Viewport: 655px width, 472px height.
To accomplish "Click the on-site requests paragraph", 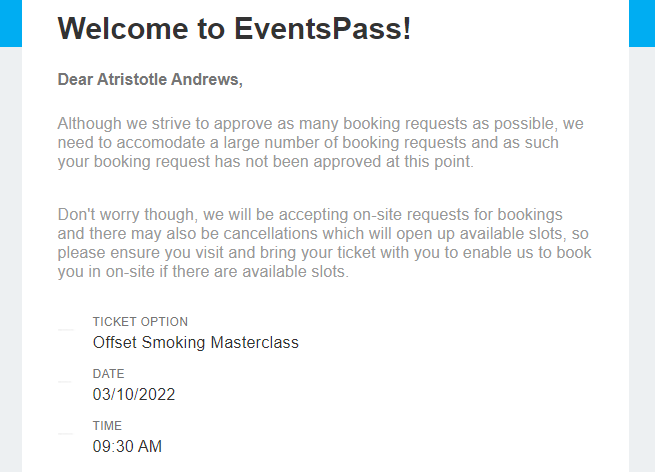I will (x=325, y=243).
